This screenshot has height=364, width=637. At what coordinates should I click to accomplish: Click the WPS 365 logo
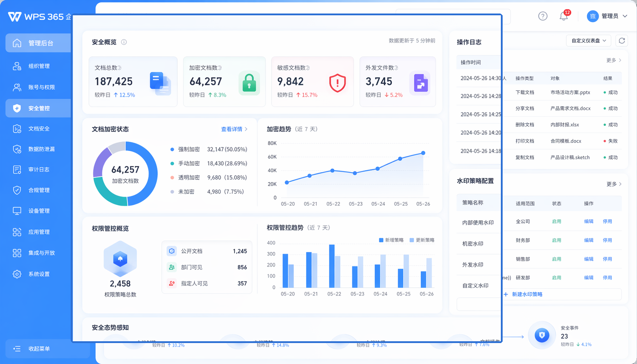click(36, 16)
